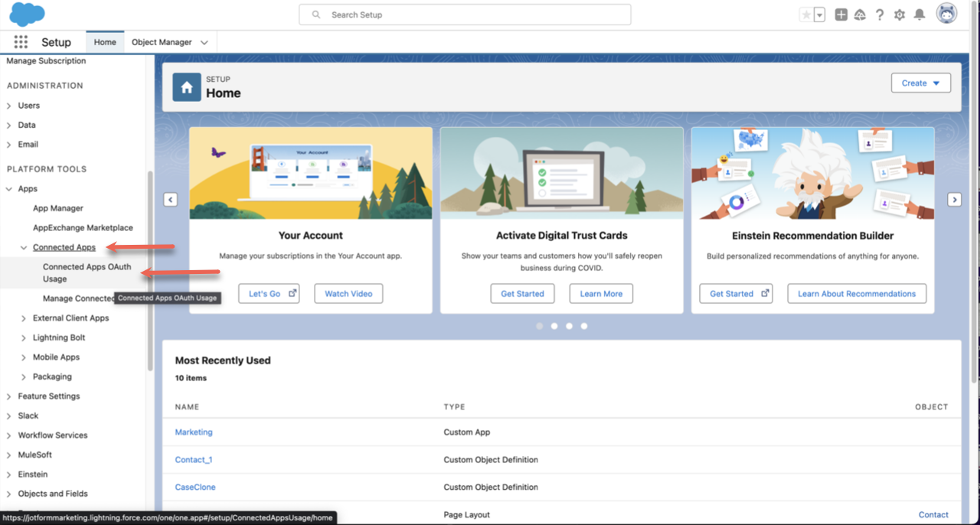The height and width of the screenshot is (525, 980).
Task: Collapse the Connected Apps node
Action: 24,248
